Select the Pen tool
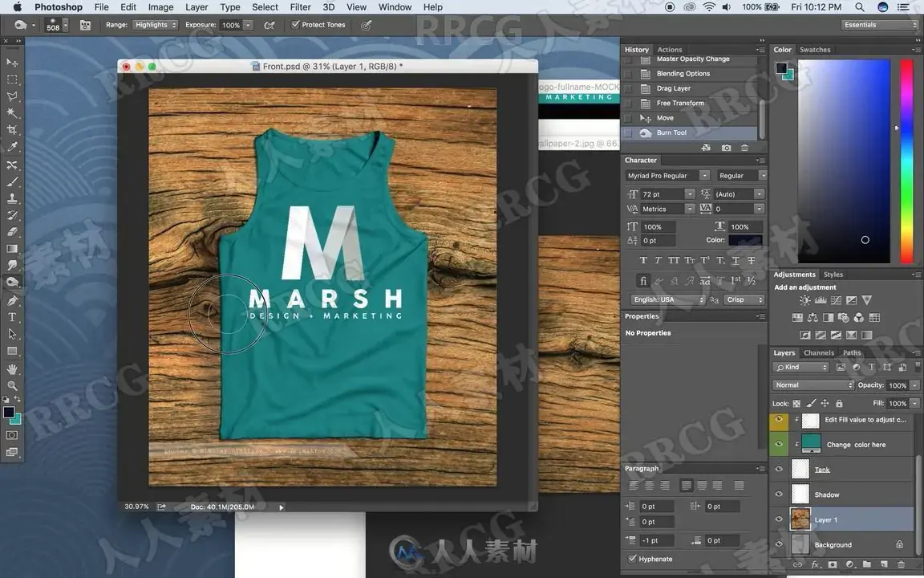This screenshot has width=924, height=578. tap(12, 300)
